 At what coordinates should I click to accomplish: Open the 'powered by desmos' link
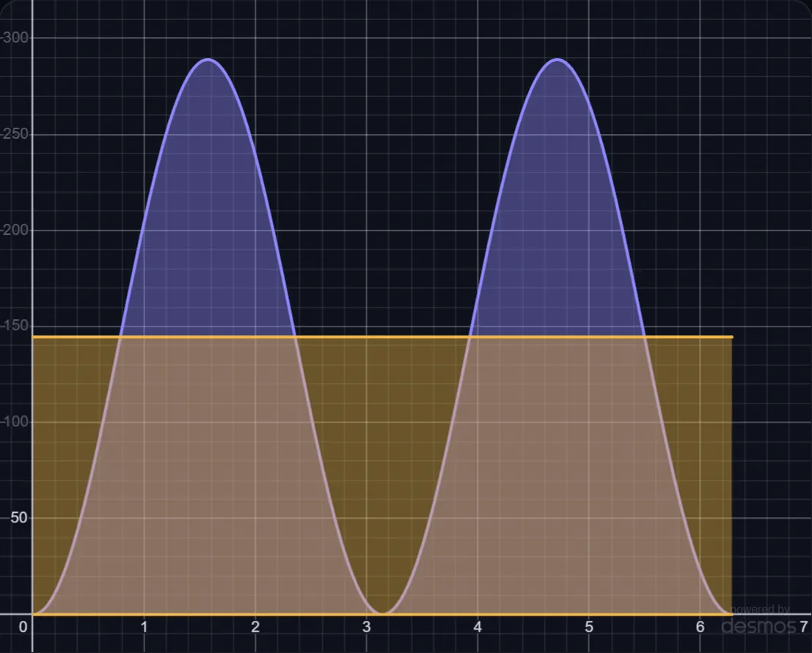point(759,621)
